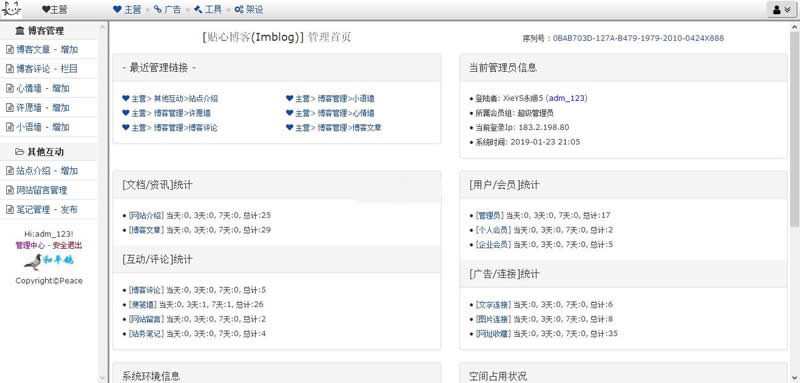Click the document icon beside 博客文章
Viewport: 800px width, 383px height.
pos(9,49)
